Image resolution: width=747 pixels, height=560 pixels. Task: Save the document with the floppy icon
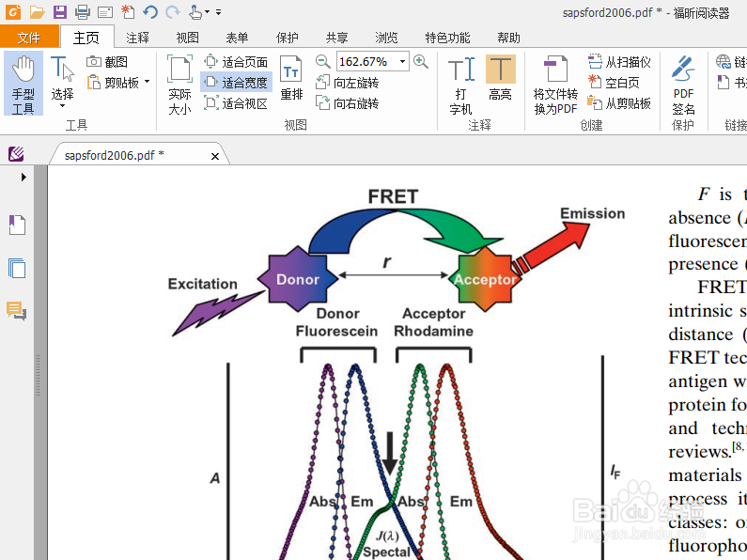pos(59,12)
